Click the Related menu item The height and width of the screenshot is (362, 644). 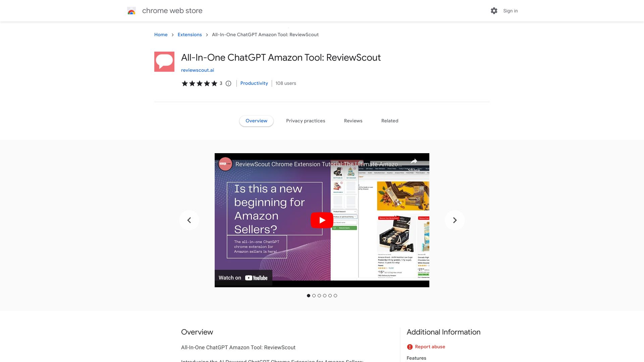pos(390,121)
